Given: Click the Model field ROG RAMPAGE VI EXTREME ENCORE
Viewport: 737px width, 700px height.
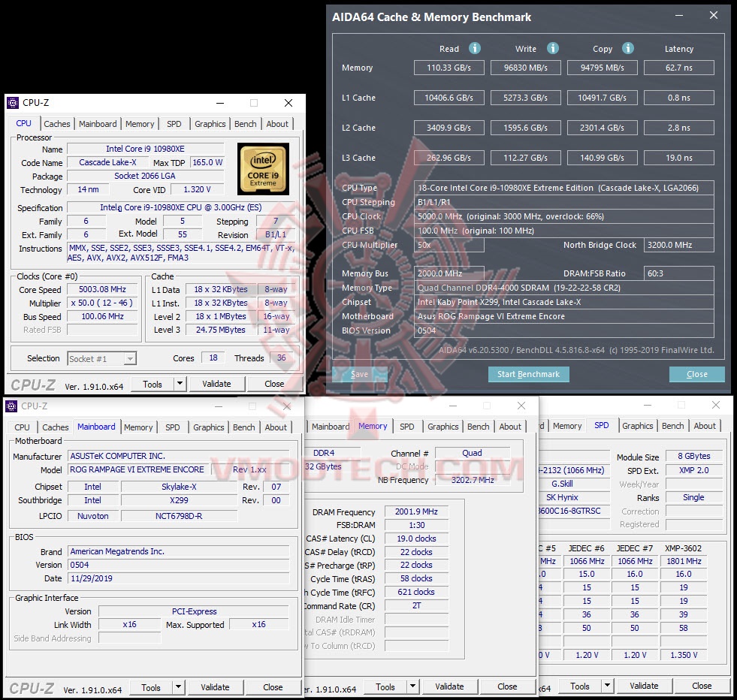Looking at the screenshot, I should (137, 469).
